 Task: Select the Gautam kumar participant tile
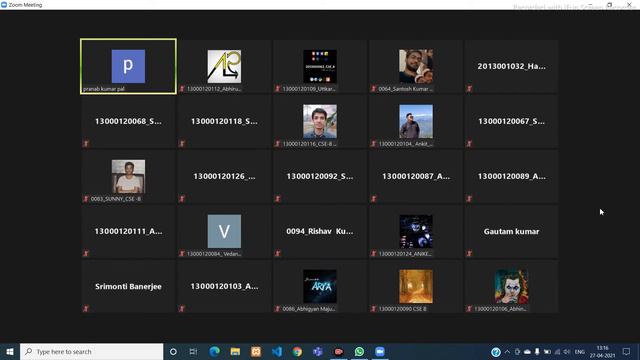[x=511, y=231]
